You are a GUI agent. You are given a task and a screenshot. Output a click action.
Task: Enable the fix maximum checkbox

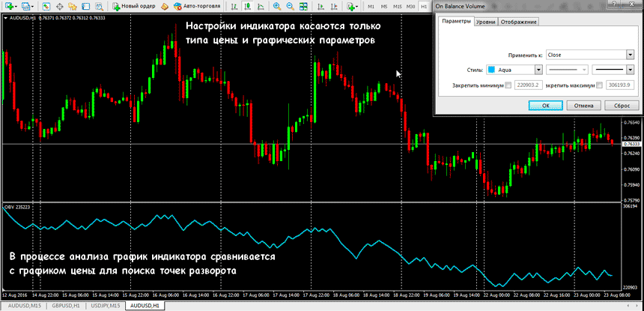598,85
